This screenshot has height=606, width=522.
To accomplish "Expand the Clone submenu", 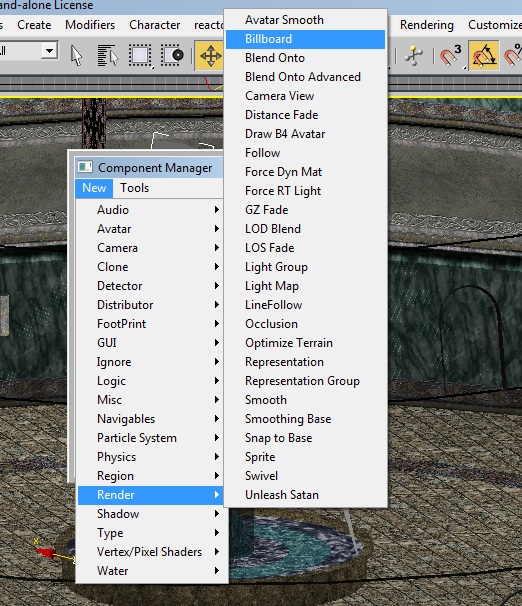I will click(x=150, y=267).
